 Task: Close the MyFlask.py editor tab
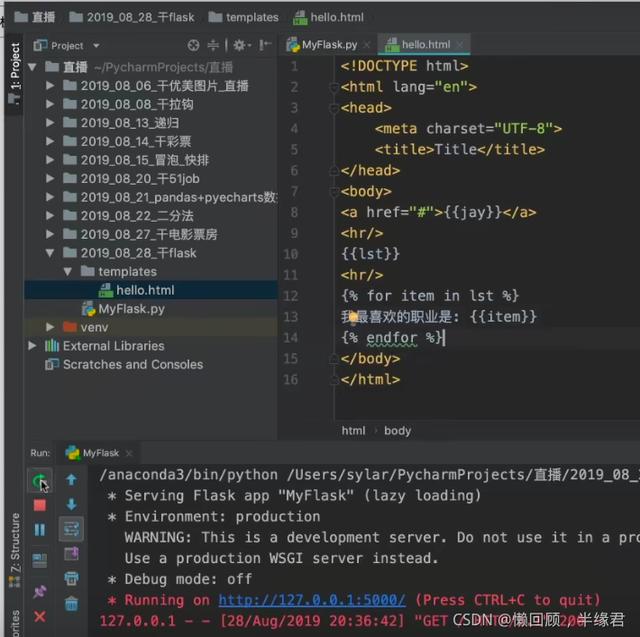point(367,45)
